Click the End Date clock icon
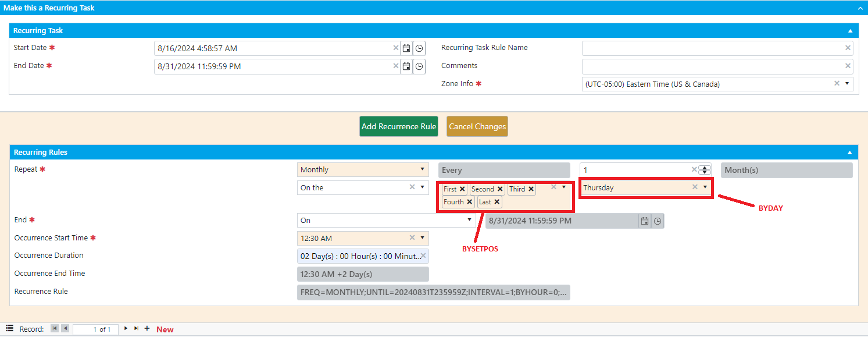 pyautogui.click(x=419, y=66)
